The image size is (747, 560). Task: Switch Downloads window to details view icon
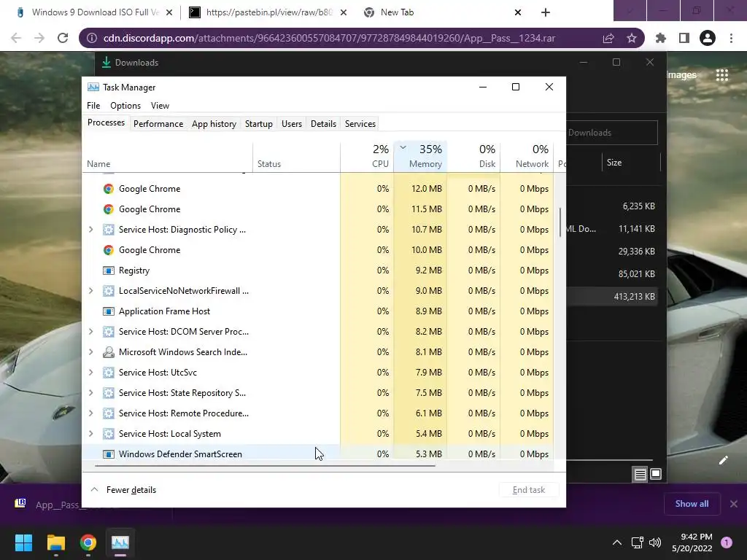640,474
